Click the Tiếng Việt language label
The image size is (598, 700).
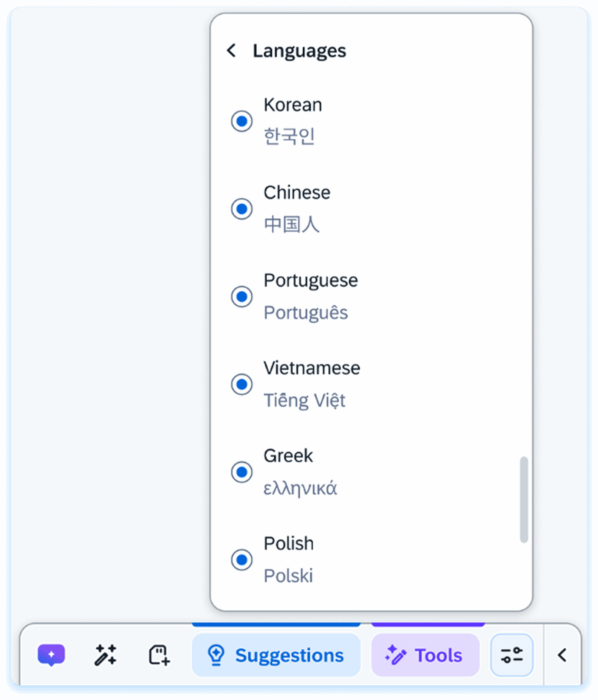coord(304,400)
